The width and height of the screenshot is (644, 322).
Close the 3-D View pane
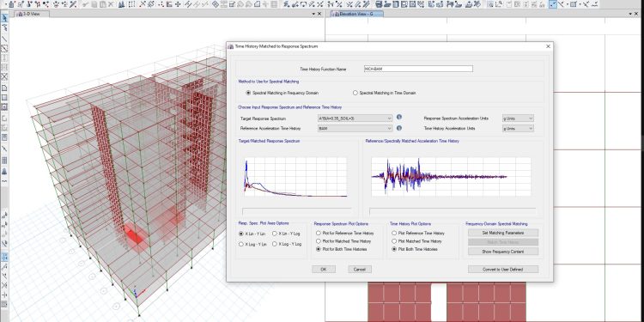(320, 14)
